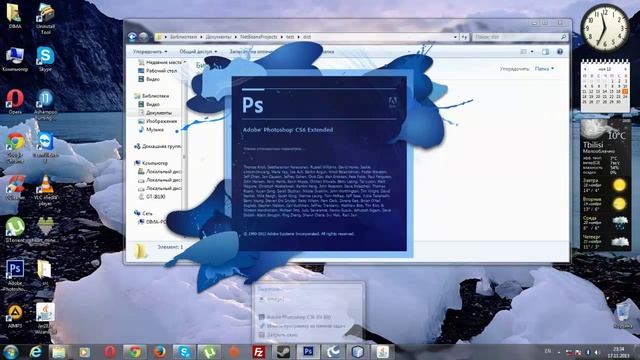Select Изображения library in navigation pane
Screen dimensions: 640x360
coord(158,121)
